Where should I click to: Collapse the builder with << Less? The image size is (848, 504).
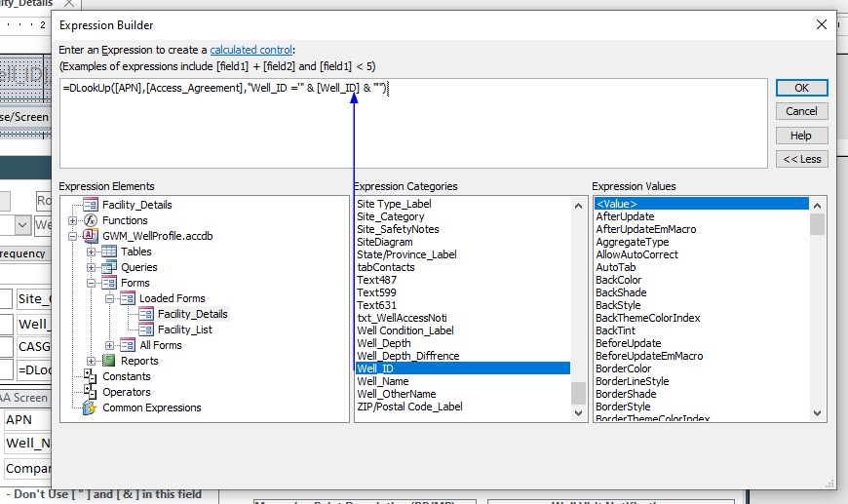click(x=801, y=159)
